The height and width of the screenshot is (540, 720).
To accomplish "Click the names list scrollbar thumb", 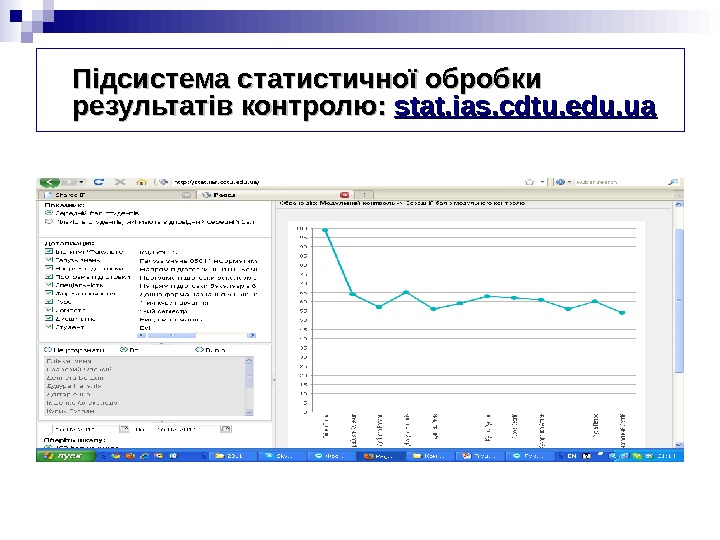I will click(249, 377).
